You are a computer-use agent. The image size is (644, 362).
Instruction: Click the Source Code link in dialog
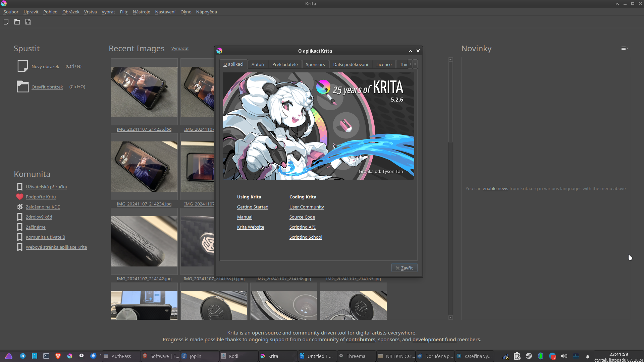(302, 217)
